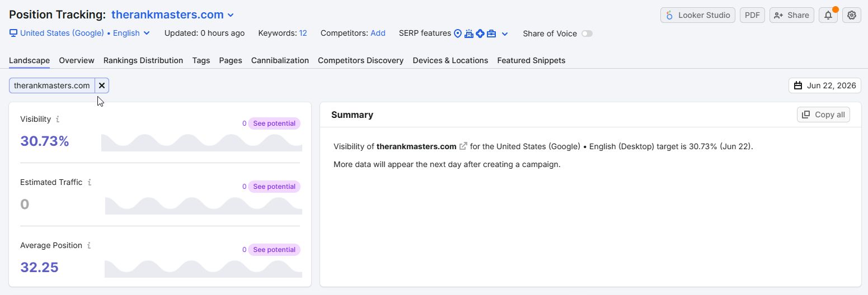Click the Estimated Traffic info icon

90,182
